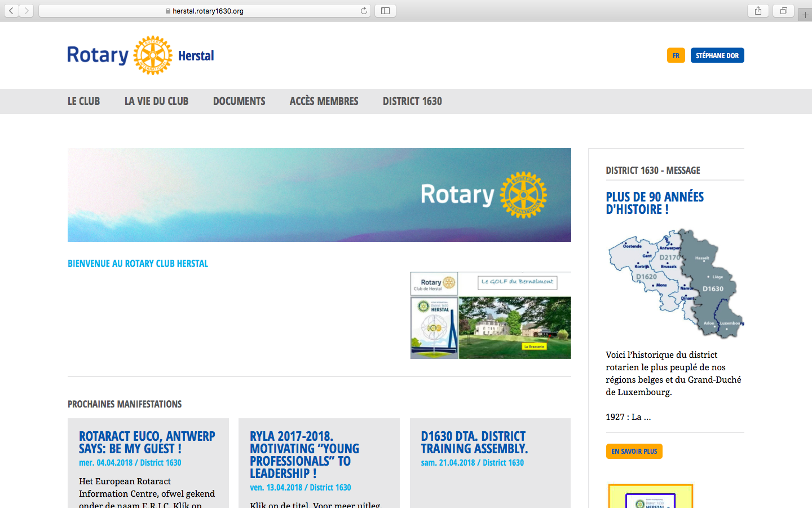Toggle the Safari sidebar icon
This screenshot has width=812, height=508.
385,11
